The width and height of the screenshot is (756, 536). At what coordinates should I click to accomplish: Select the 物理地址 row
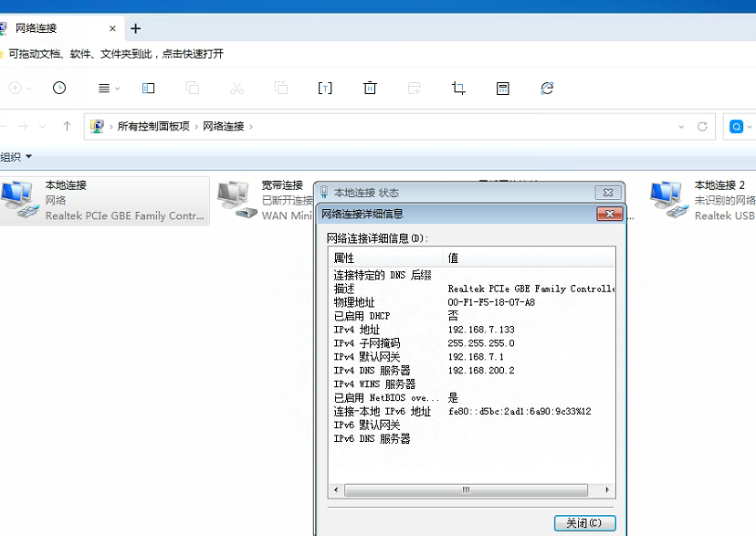coord(473,302)
